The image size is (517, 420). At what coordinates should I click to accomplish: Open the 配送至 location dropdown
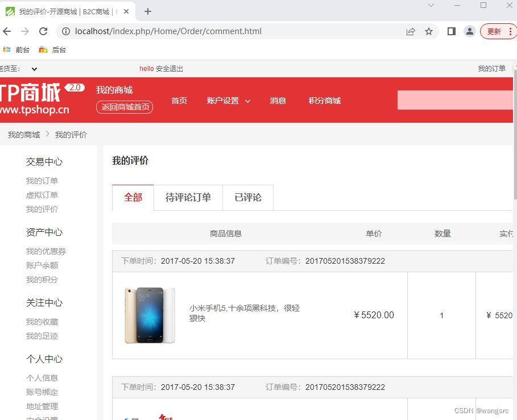[x=33, y=68]
